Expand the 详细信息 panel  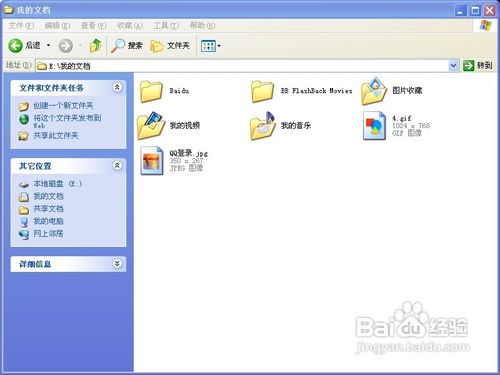117,264
